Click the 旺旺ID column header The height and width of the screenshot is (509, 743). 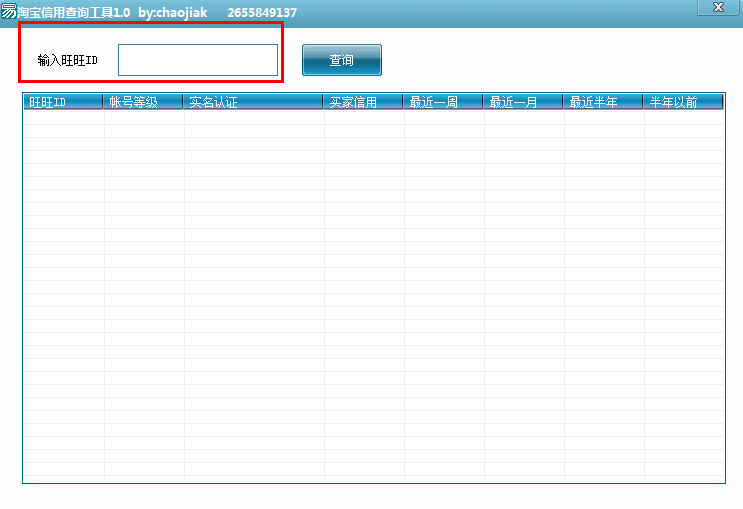[x=63, y=102]
